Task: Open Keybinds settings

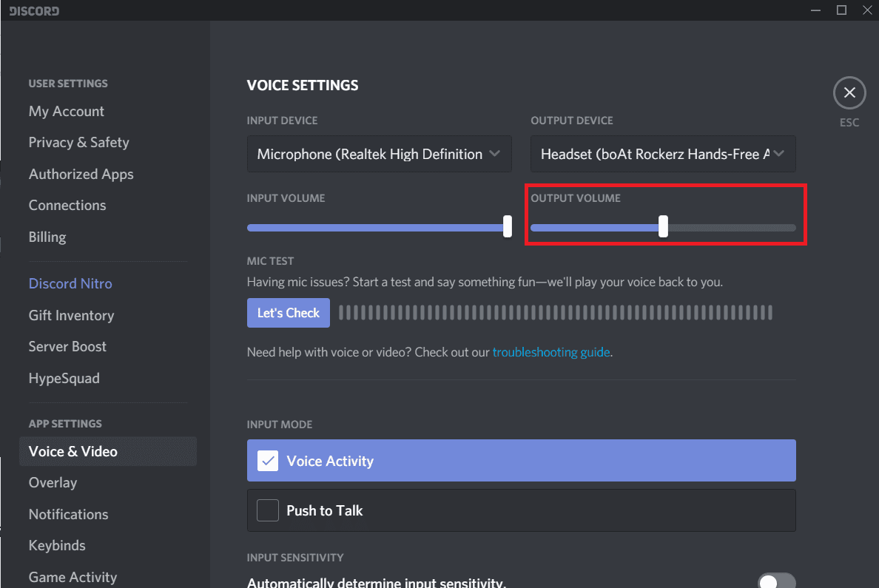Action: [57, 545]
